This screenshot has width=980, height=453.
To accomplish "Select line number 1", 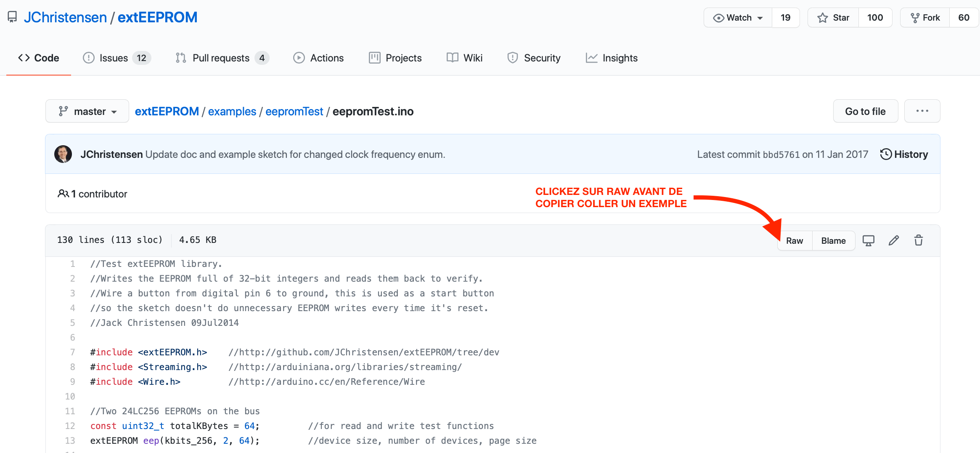I will click(73, 264).
